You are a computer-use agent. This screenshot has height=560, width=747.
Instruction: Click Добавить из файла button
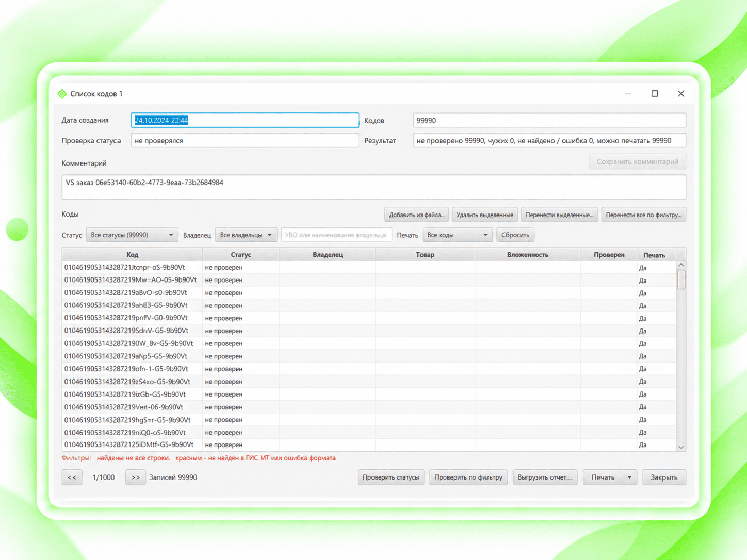(x=417, y=215)
